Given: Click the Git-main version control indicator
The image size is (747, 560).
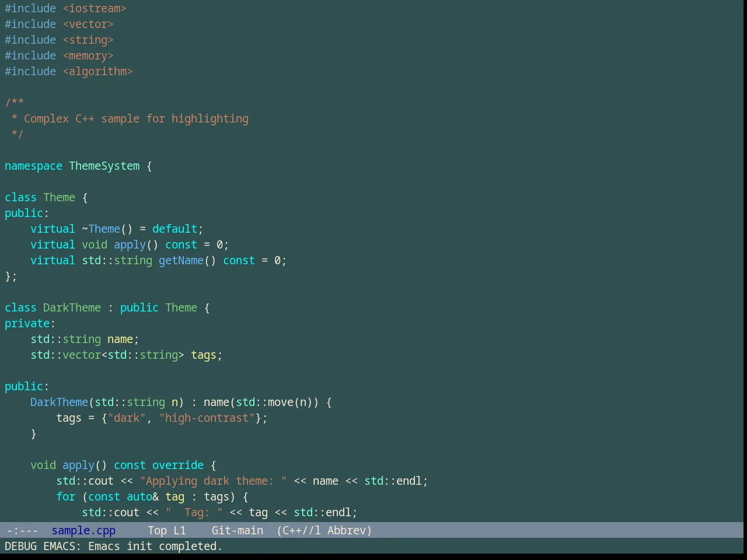Looking at the screenshot, I should (x=237, y=530).
